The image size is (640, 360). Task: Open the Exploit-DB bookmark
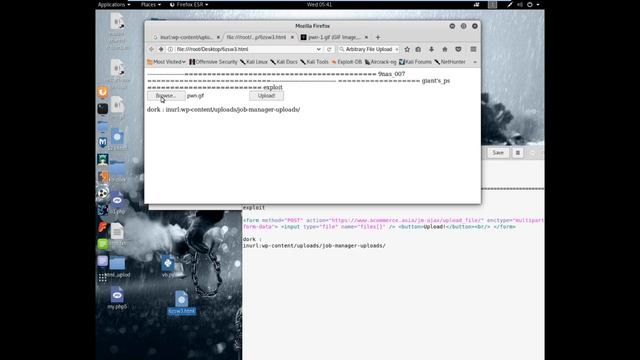347,62
